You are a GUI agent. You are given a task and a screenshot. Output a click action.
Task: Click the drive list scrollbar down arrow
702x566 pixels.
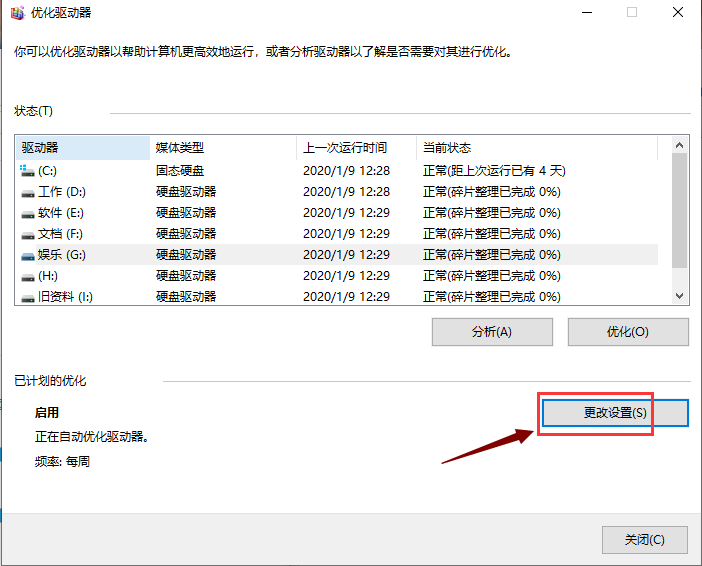(680, 296)
